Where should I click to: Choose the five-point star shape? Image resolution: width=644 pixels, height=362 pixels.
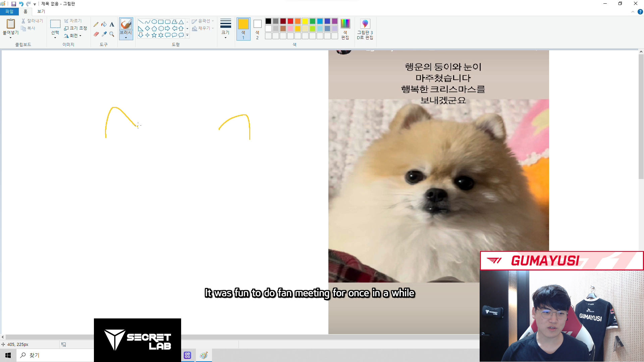click(x=154, y=35)
